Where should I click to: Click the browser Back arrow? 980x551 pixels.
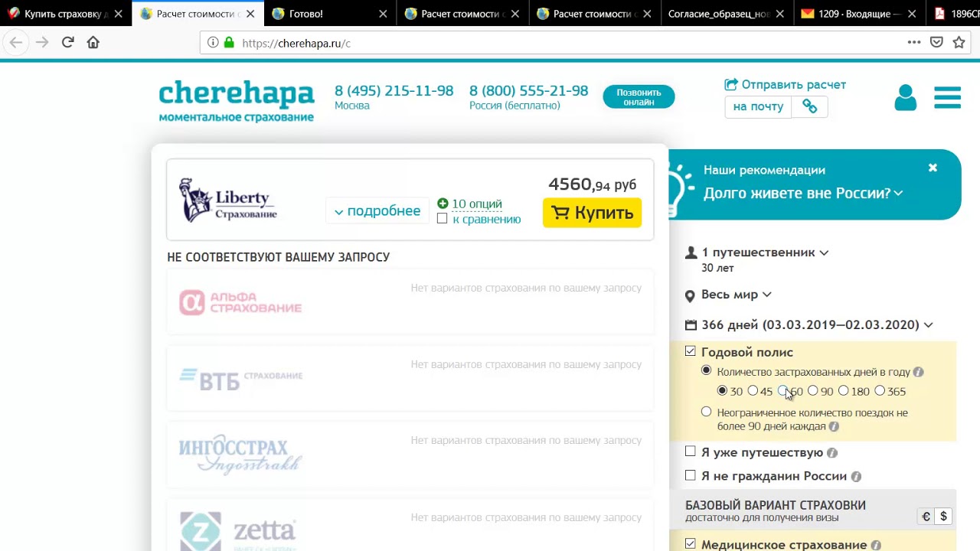coord(16,43)
